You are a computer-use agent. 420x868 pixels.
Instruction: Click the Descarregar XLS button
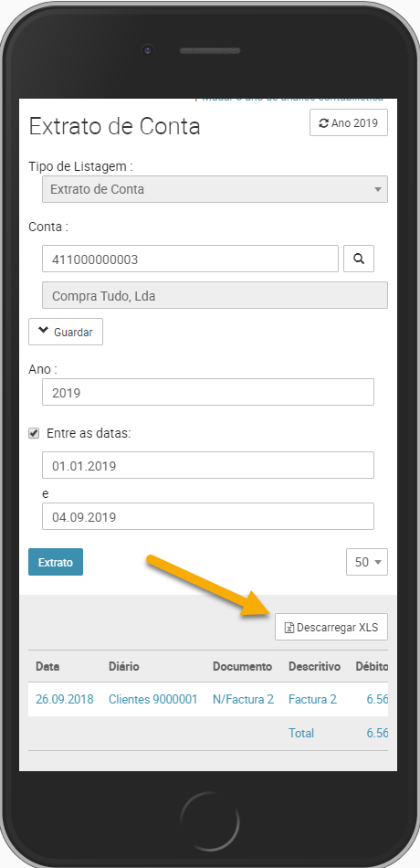pyautogui.click(x=331, y=627)
